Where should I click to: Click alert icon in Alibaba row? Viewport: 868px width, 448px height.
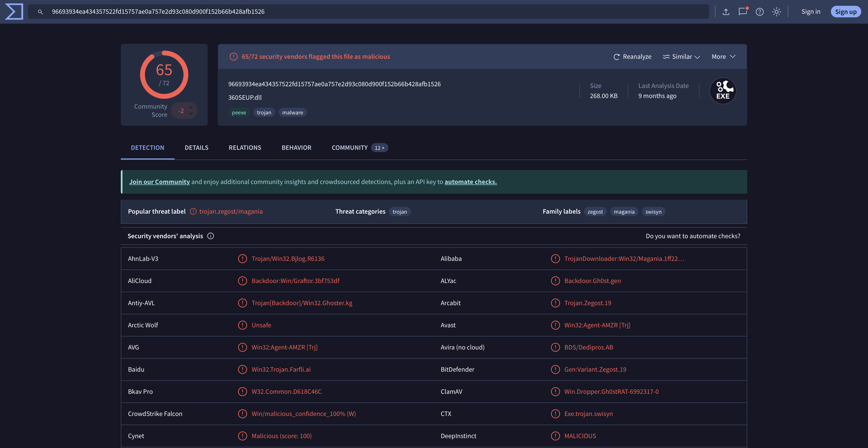pyautogui.click(x=555, y=258)
